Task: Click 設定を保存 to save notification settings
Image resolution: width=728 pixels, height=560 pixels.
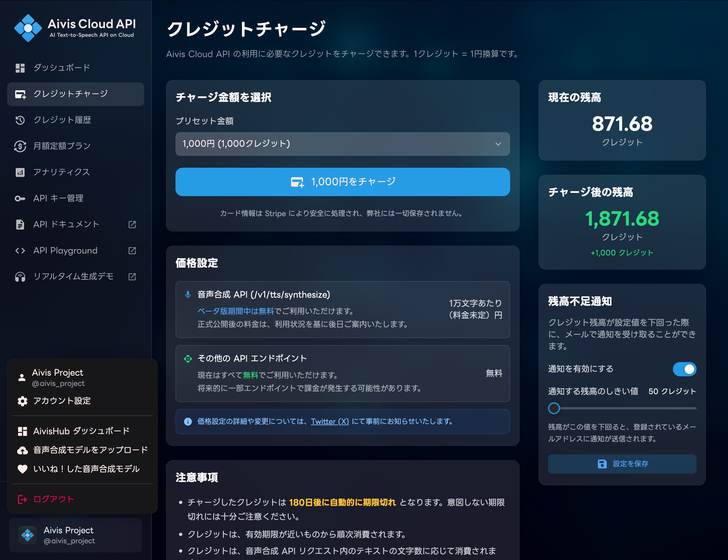Action: point(622,464)
